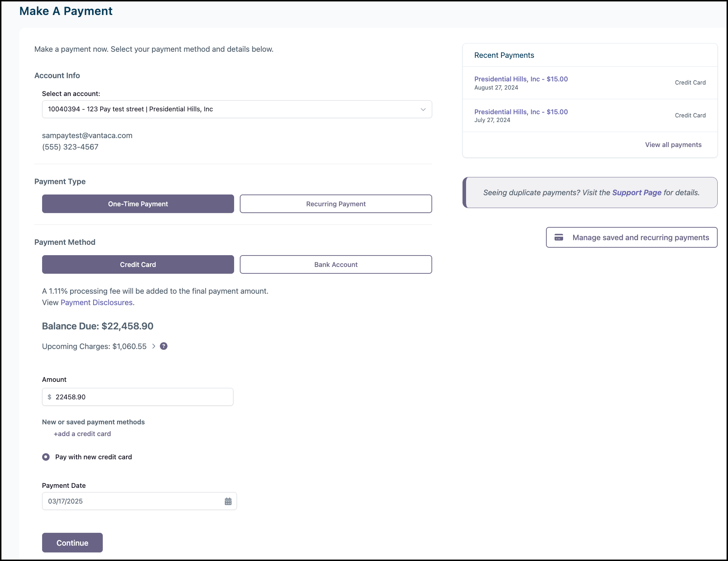Screen dimensions: 728x561
Task: Choose Credit Card payment method
Action: coord(138,264)
